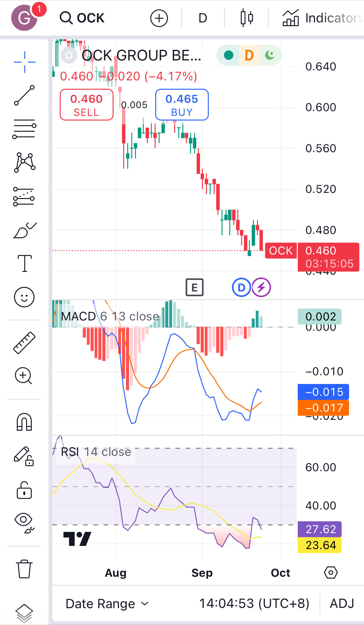Image resolution: width=364 pixels, height=625 pixels.
Task: Open chart settings hexagon gear icon
Action: click(x=331, y=572)
